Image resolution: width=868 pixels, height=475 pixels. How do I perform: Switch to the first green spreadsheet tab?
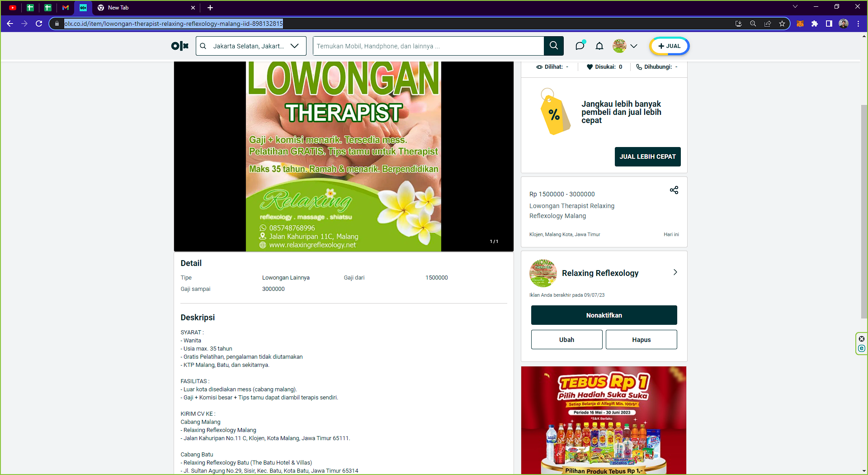point(30,8)
